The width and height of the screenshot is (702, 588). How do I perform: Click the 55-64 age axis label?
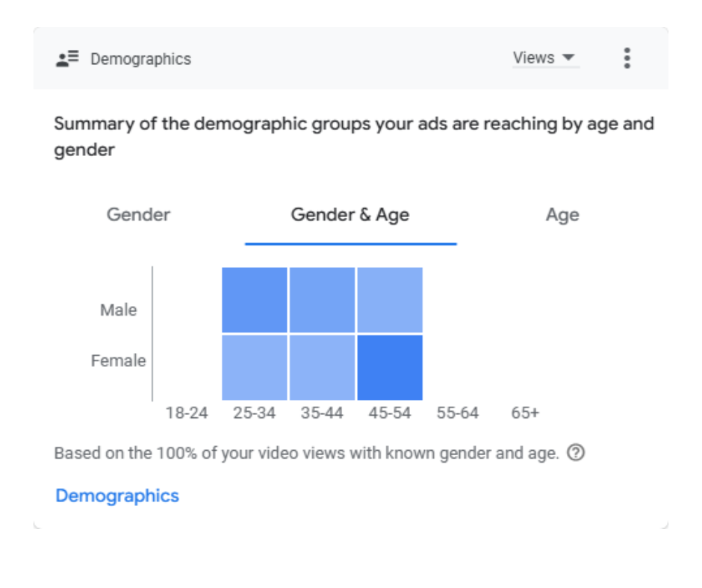click(457, 413)
